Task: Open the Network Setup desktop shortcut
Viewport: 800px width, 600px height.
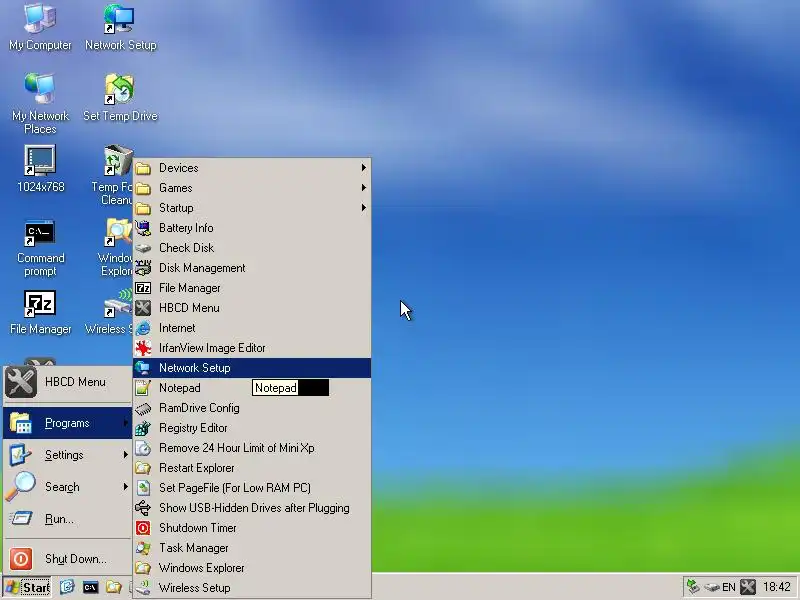Action: tap(120, 27)
